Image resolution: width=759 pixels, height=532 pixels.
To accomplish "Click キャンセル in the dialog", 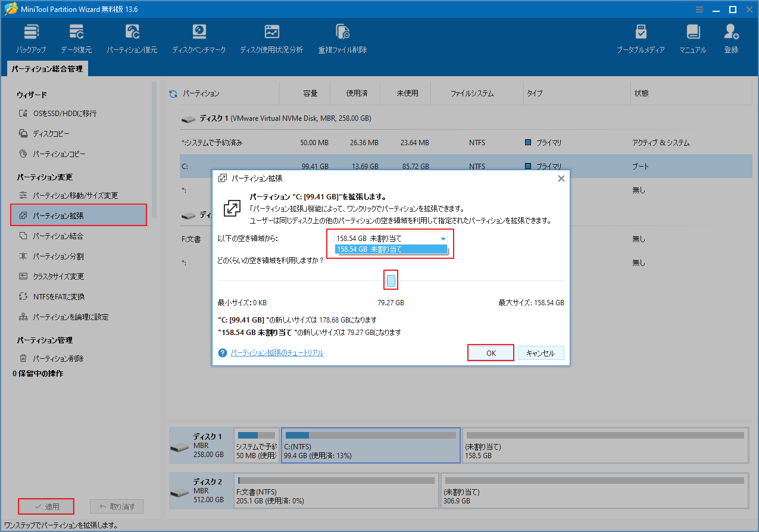I will coord(541,353).
